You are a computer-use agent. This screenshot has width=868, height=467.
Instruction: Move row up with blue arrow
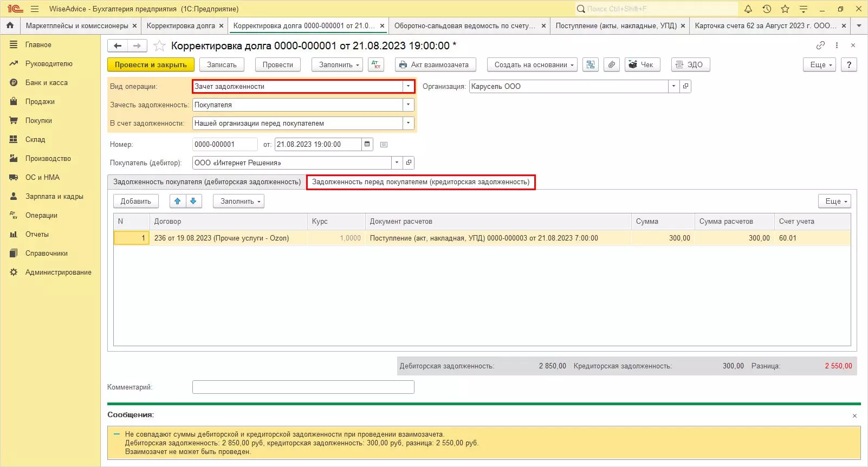177,201
